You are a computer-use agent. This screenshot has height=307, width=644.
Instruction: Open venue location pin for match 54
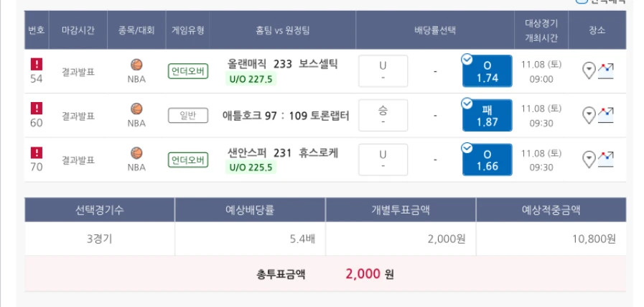click(588, 71)
